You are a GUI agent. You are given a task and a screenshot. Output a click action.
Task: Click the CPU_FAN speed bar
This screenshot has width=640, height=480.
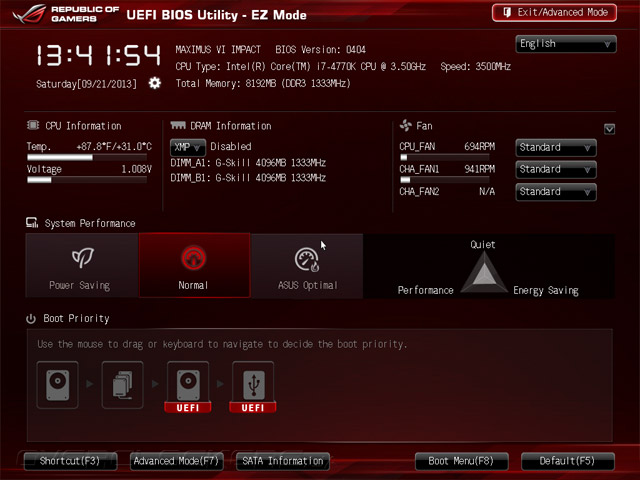[444, 157]
